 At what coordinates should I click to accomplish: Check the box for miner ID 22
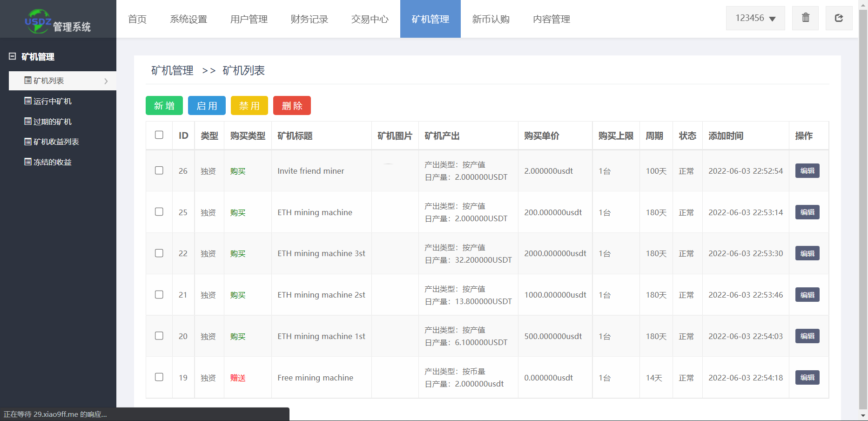pyautogui.click(x=159, y=253)
